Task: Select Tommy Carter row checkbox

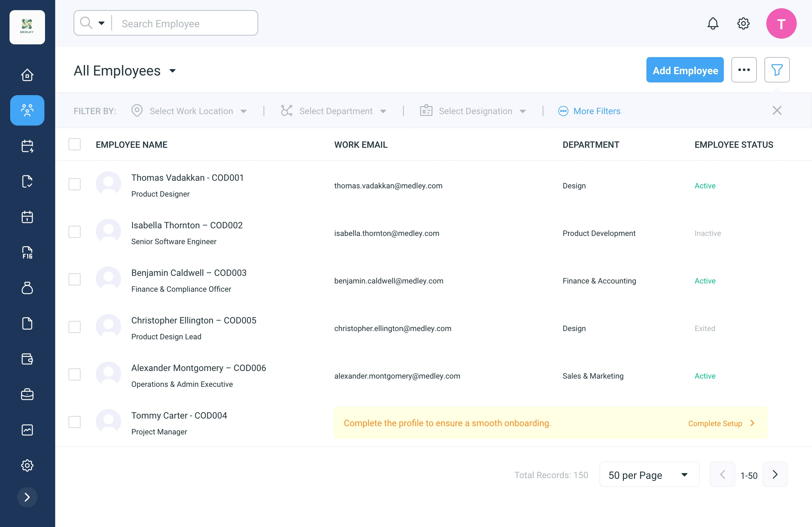Action: [x=74, y=422]
